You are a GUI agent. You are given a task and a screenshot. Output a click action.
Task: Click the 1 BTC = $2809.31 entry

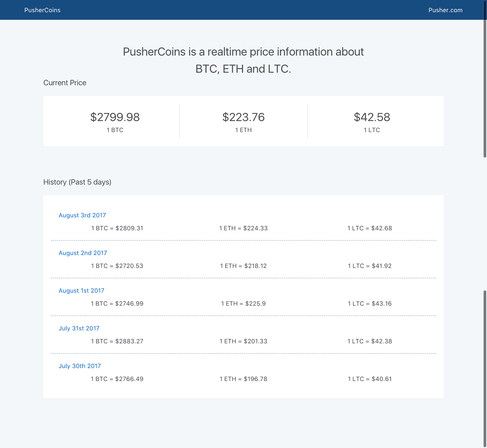point(117,228)
